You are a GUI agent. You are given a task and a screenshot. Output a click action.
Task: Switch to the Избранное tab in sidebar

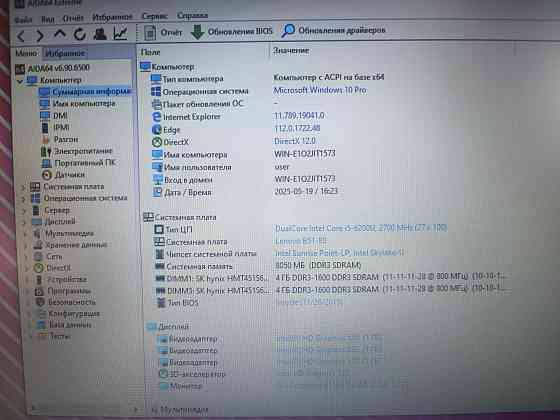pyautogui.click(x=65, y=53)
